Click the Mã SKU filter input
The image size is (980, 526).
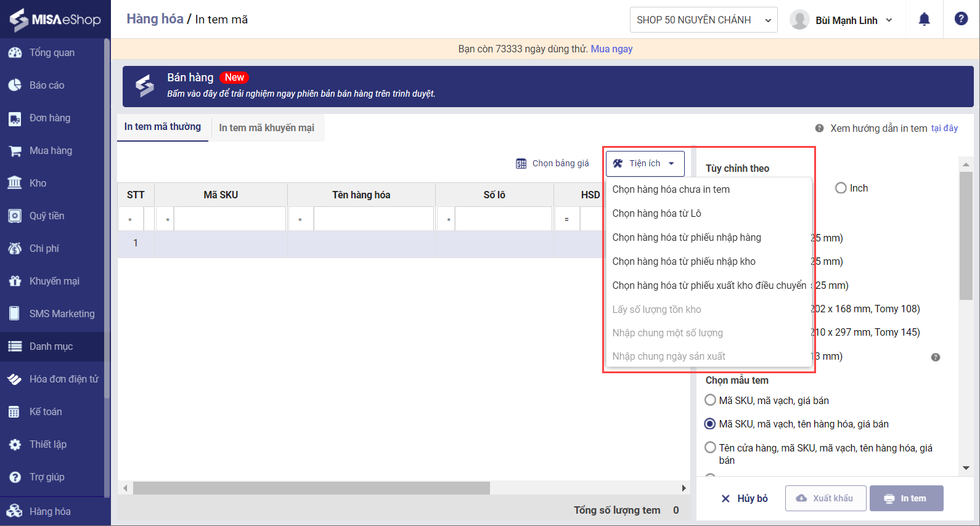pos(230,219)
